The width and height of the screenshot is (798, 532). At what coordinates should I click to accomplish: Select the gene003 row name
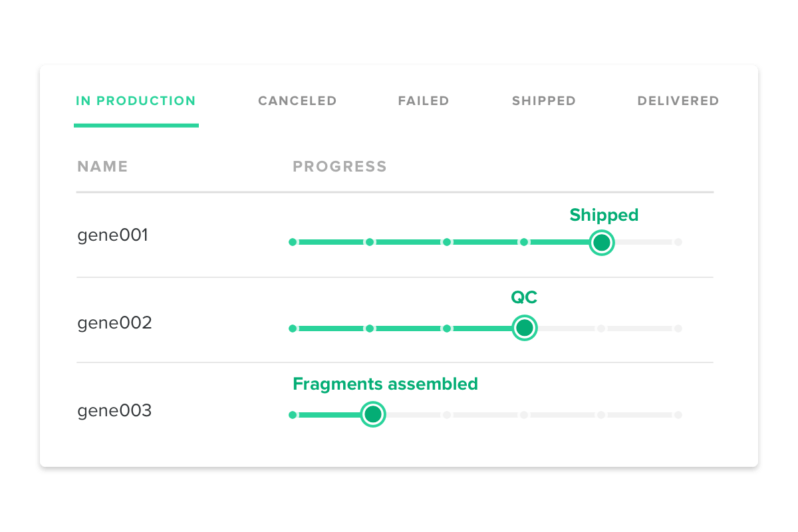tap(114, 411)
